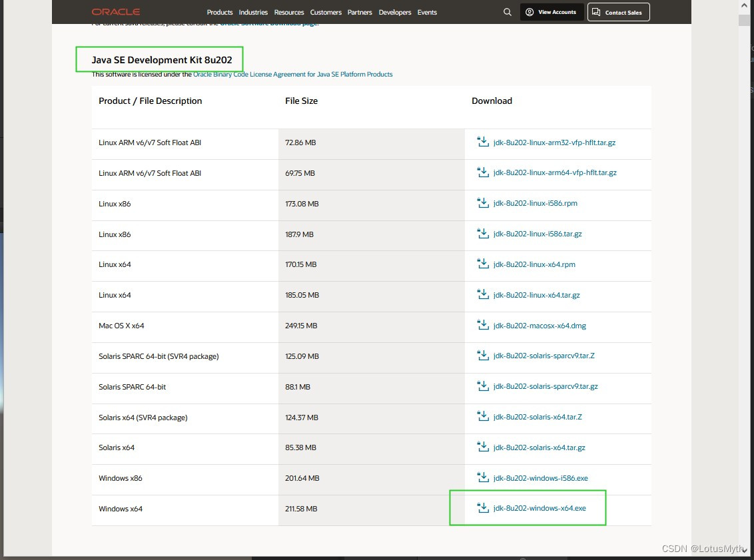Open the Resources menu
The width and height of the screenshot is (754, 560).
(289, 12)
